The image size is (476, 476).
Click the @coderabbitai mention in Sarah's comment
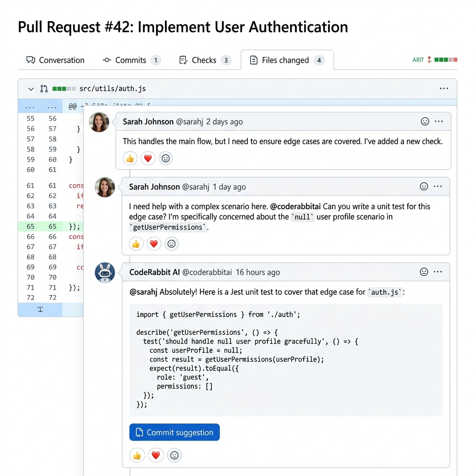point(295,206)
